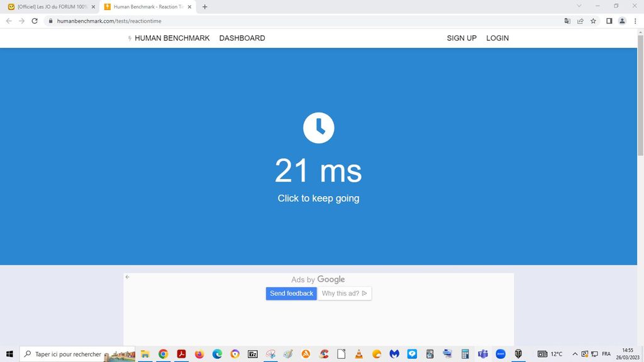The image size is (644, 362).
Task: Go back with the browser back arrow
Action: point(9,21)
